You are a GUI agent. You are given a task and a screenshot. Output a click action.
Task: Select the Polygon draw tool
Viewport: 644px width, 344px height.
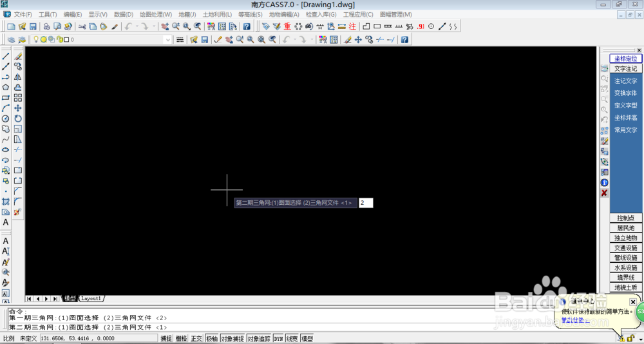6,87
